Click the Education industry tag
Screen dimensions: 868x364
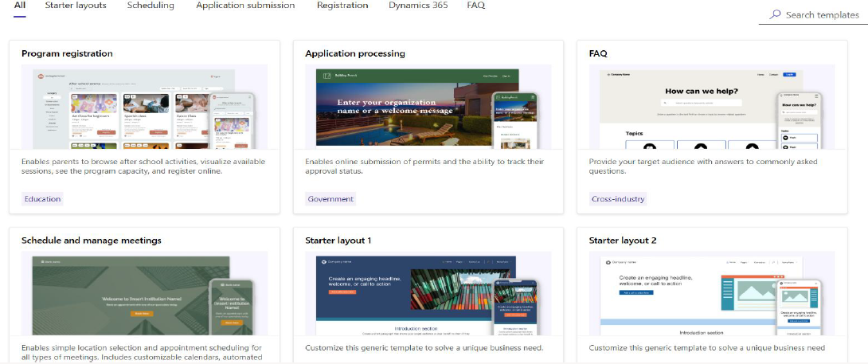(42, 199)
